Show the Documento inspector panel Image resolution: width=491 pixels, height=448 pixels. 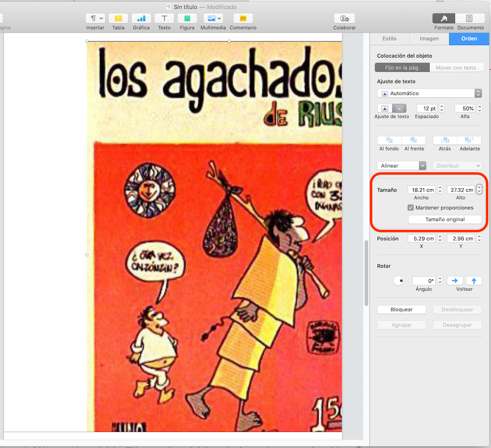(469, 18)
